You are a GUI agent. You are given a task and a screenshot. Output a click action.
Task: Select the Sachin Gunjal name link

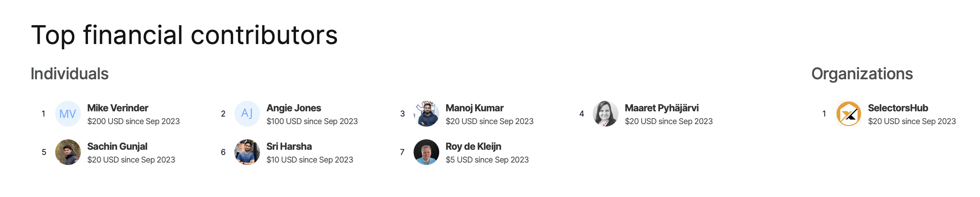pos(117,147)
